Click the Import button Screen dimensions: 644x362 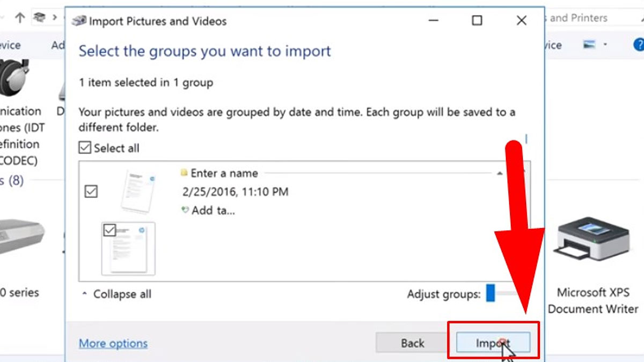[493, 343]
